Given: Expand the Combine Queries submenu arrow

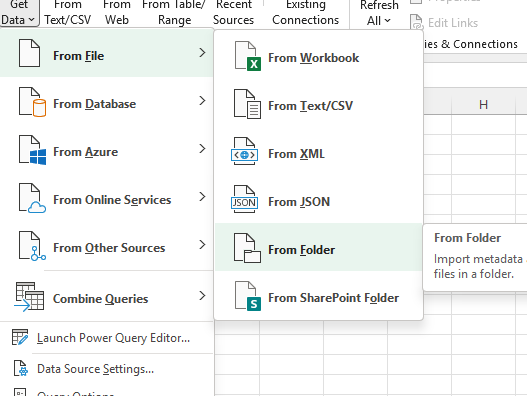Looking at the screenshot, I should pos(202,296).
